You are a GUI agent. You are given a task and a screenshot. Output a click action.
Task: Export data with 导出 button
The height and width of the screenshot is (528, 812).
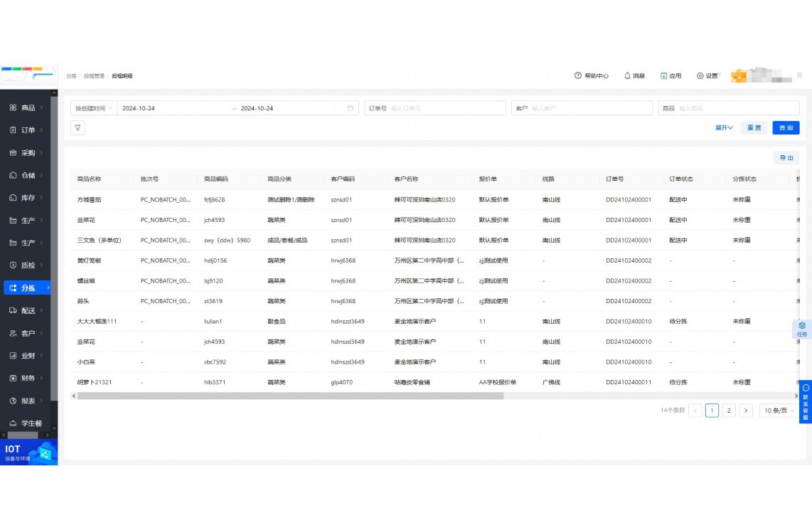(786, 158)
